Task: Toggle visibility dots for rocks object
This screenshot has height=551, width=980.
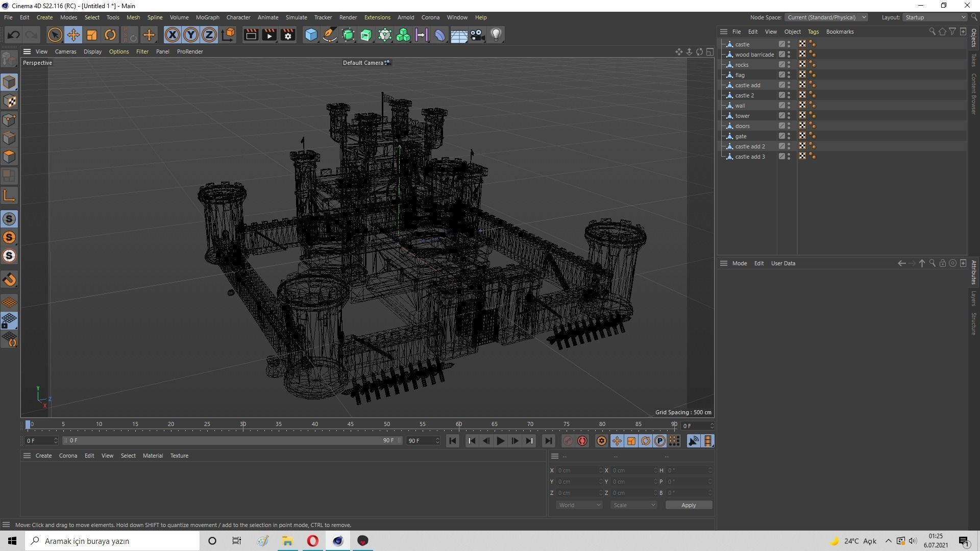Action: (789, 65)
